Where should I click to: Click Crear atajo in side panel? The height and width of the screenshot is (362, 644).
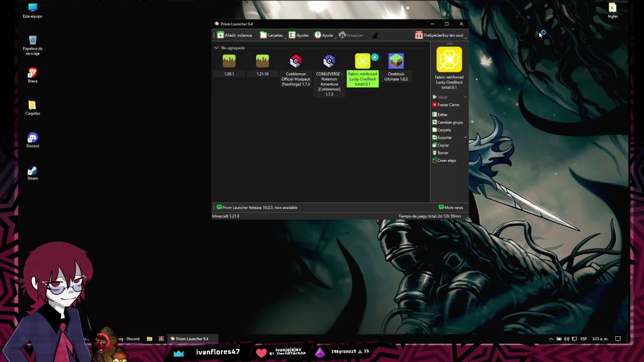(444, 160)
